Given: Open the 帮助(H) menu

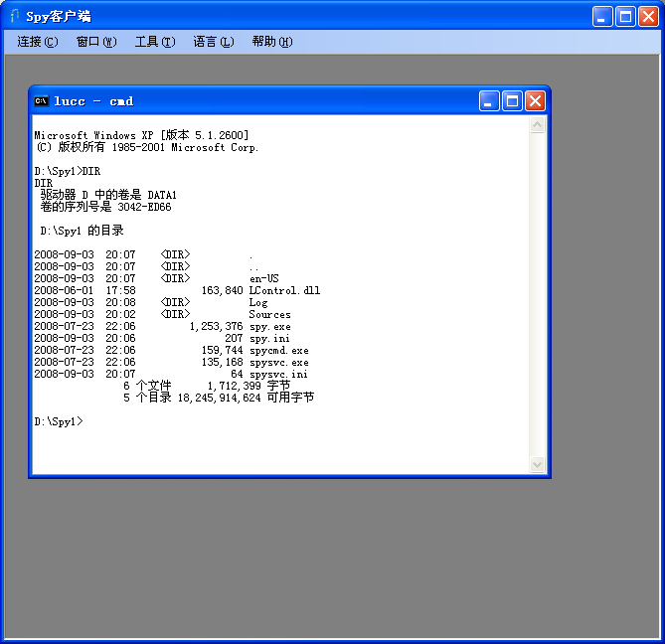Looking at the screenshot, I should 271,42.
